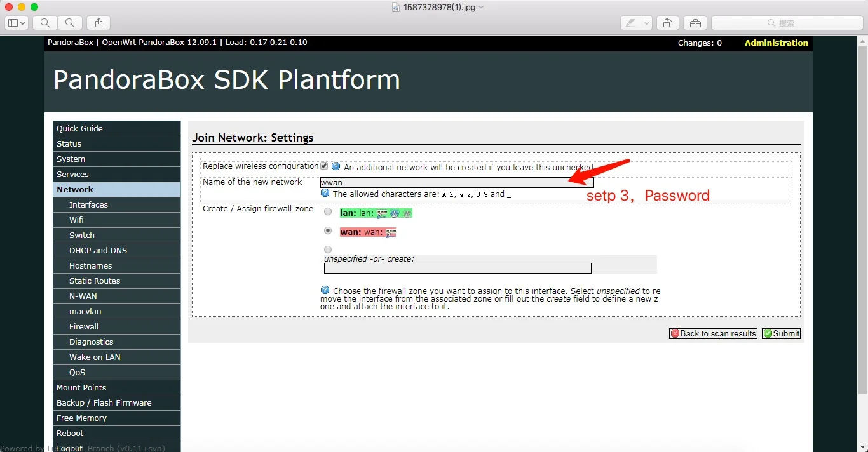Click the Reboot menu item
Screen dimensions: 868x452
coord(117,433)
